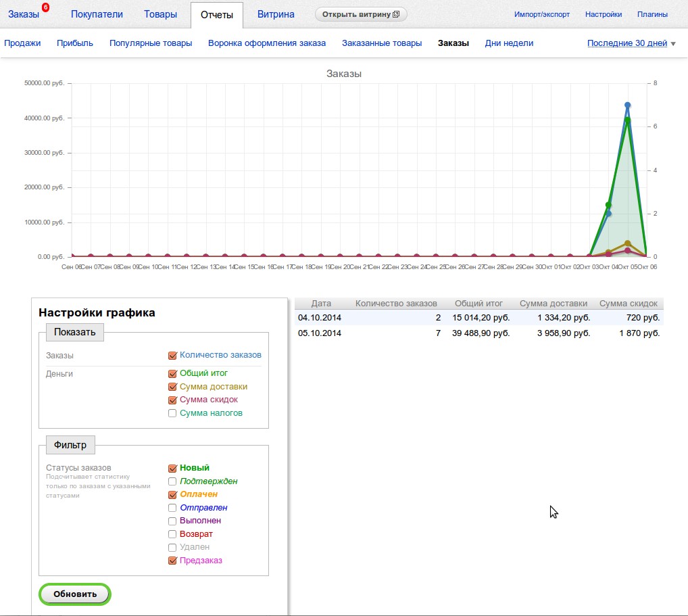Screen dimensions: 688x616
Task: Click the red orders notification badge
Action: click(x=45, y=7)
